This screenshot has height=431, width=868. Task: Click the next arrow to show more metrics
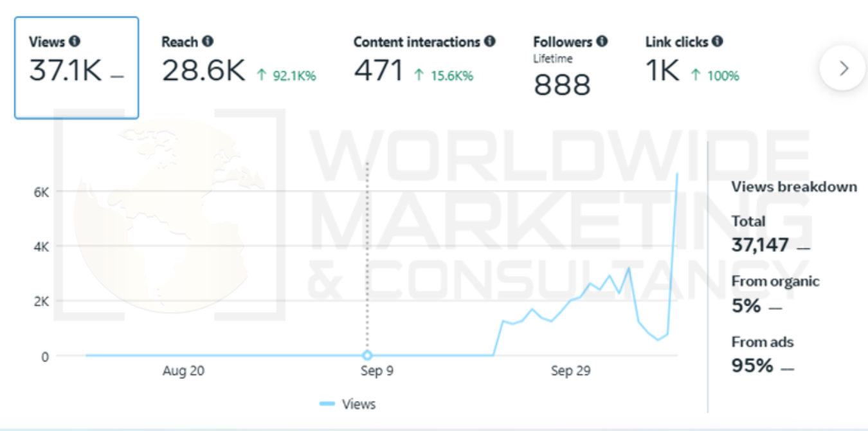(x=844, y=68)
